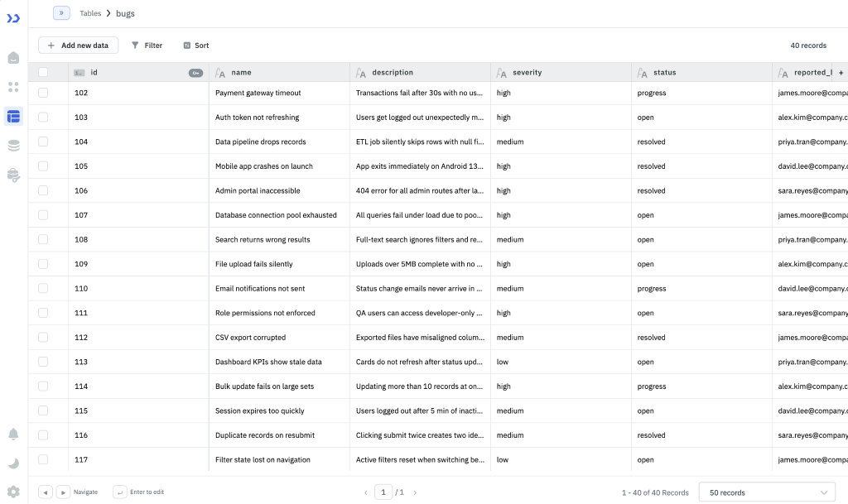Open the Sort options
848x504 pixels.
click(x=195, y=46)
